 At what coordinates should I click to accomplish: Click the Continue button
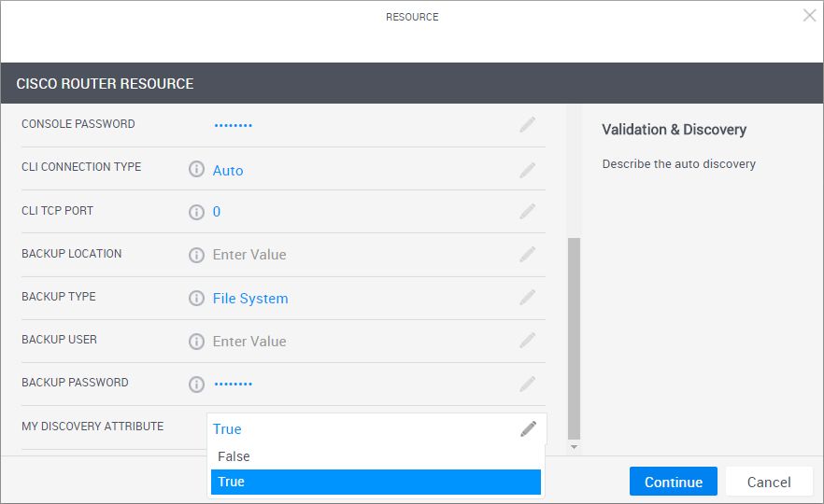click(674, 482)
